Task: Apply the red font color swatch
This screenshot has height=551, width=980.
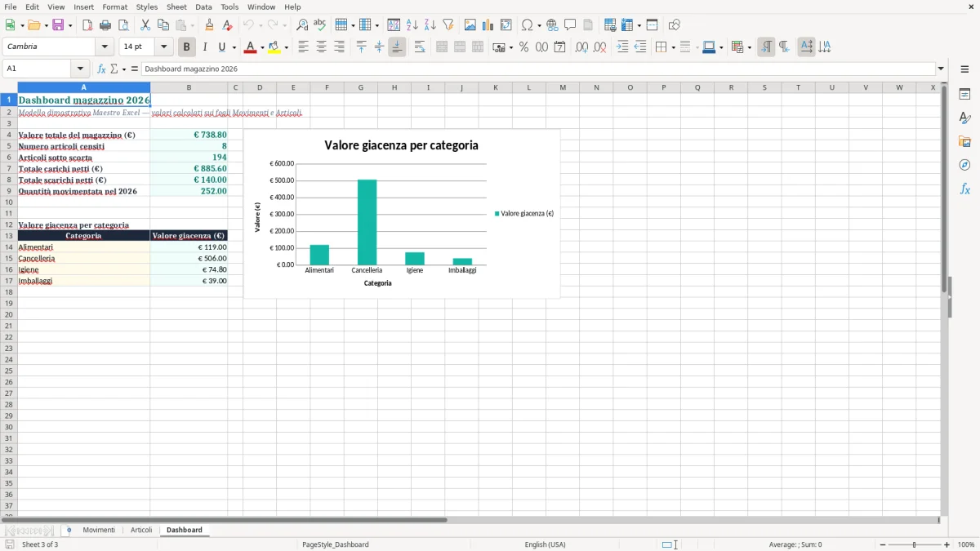Action: tap(250, 47)
